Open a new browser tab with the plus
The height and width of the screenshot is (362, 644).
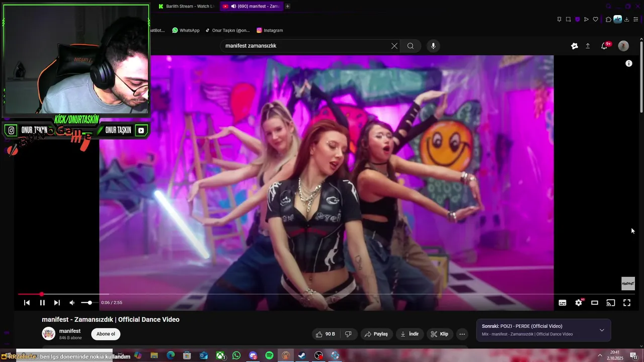point(287,6)
